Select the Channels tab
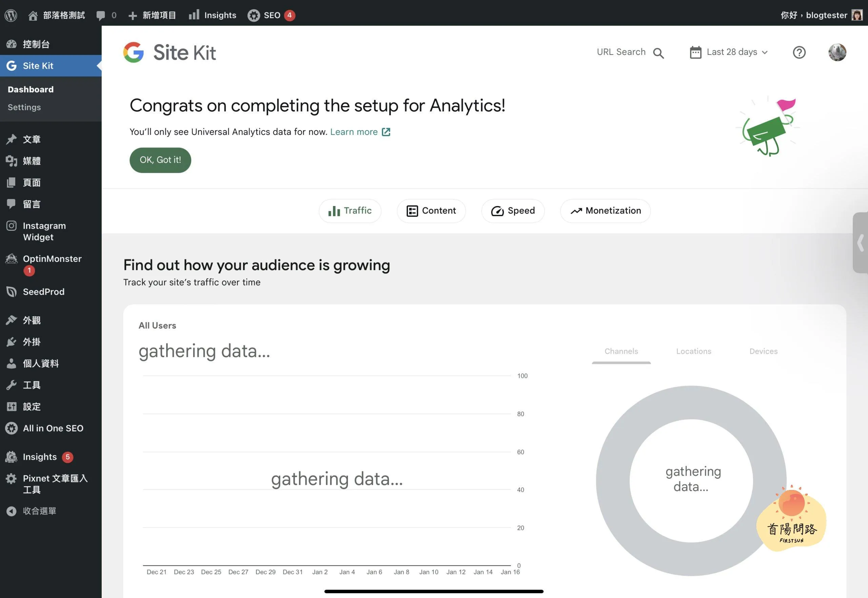868x598 pixels. click(x=621, y=351)
